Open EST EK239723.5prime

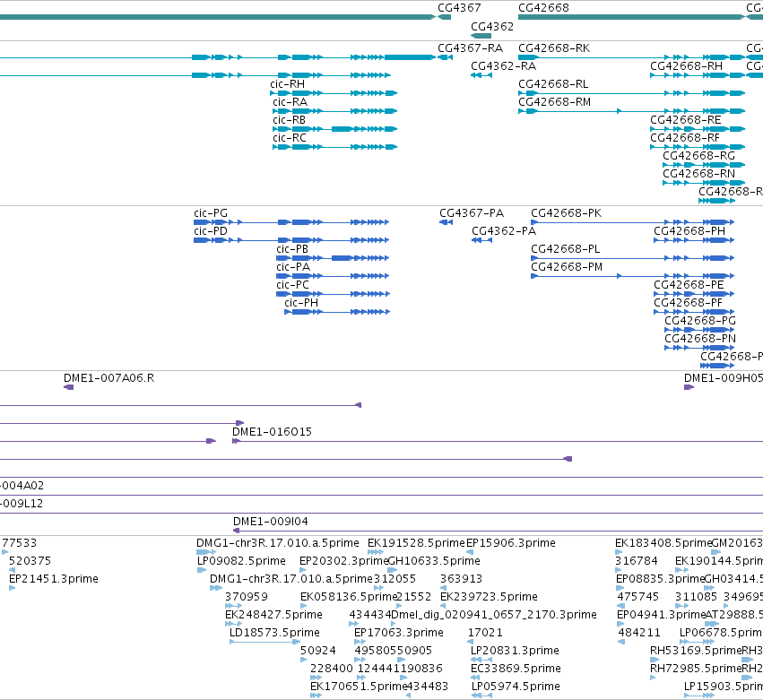[x=489, y=597]
